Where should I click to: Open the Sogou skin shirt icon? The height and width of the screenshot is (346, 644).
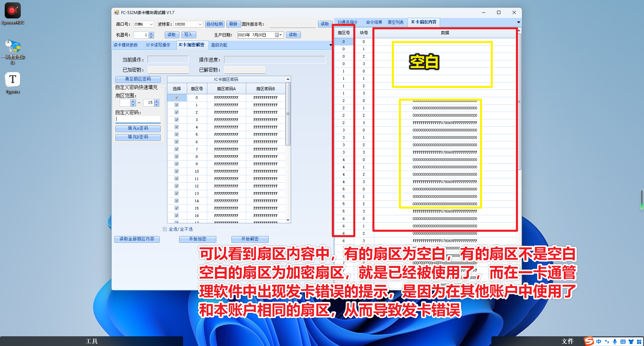click(631, 342)
